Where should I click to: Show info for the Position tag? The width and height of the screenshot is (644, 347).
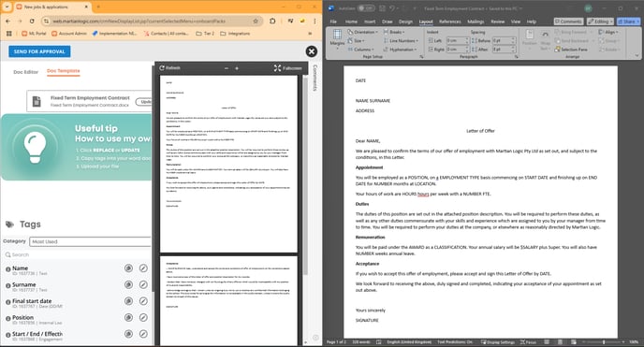[x=7, y=318]
